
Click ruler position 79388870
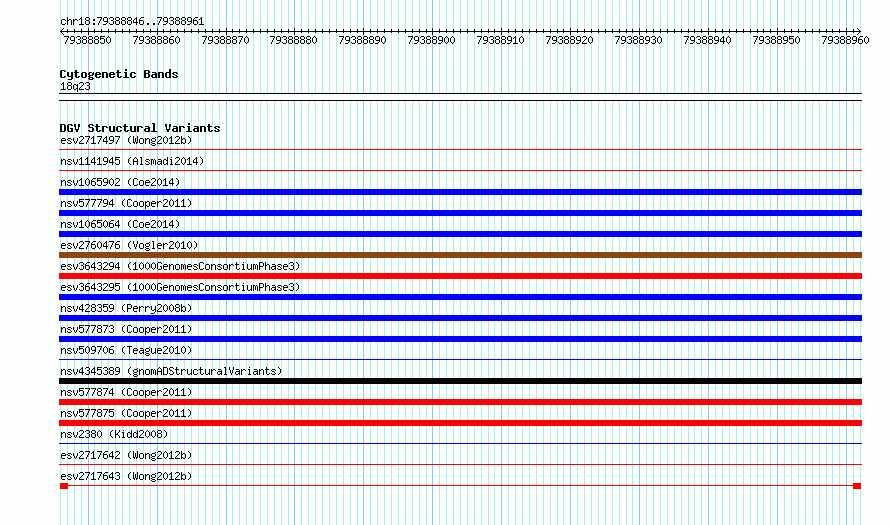point(225,40)
